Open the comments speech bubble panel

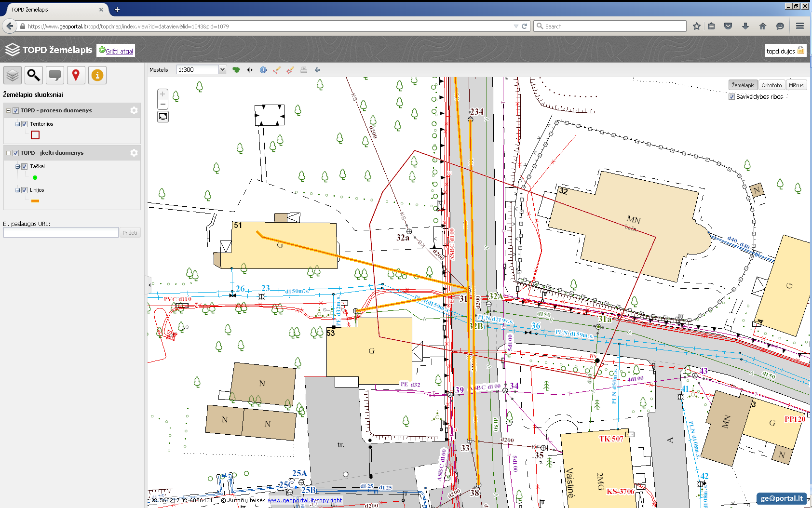click(55, 75)
